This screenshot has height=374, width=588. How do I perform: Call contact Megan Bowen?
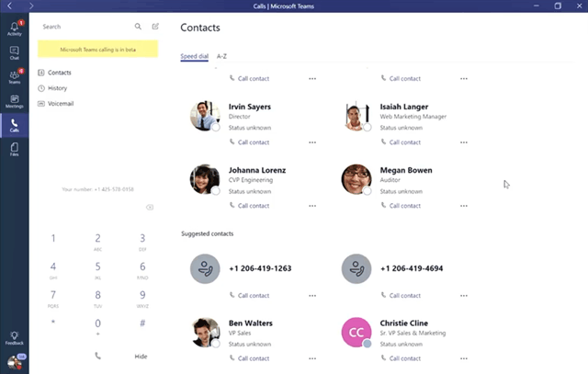click(x=401, y=206)
